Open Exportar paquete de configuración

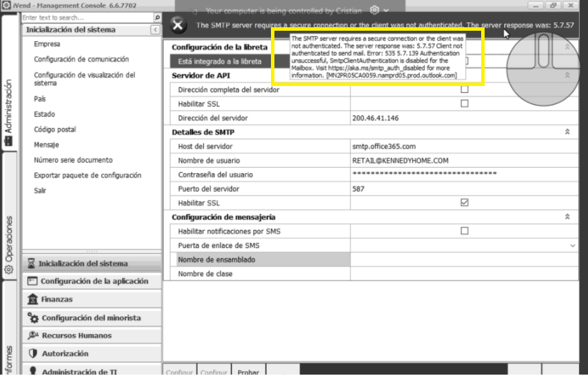pos(87,175)
